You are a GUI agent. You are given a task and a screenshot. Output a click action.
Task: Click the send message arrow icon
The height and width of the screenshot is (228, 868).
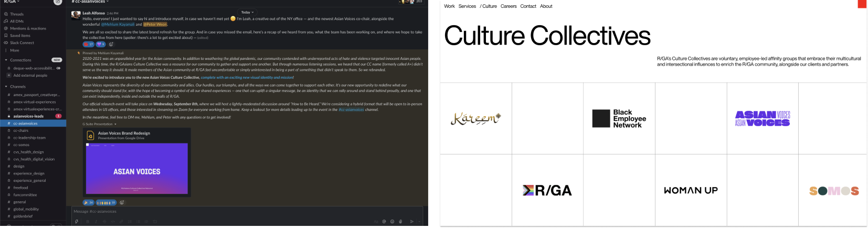tap(411, 222)
